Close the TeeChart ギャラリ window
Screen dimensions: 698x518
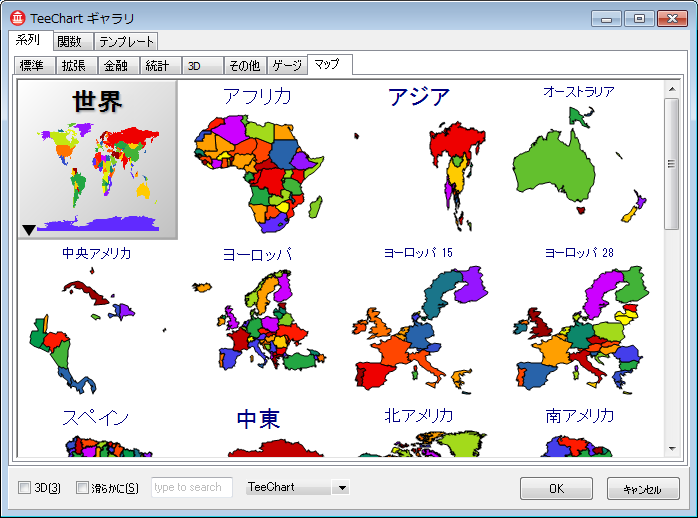tap(672, 19)
